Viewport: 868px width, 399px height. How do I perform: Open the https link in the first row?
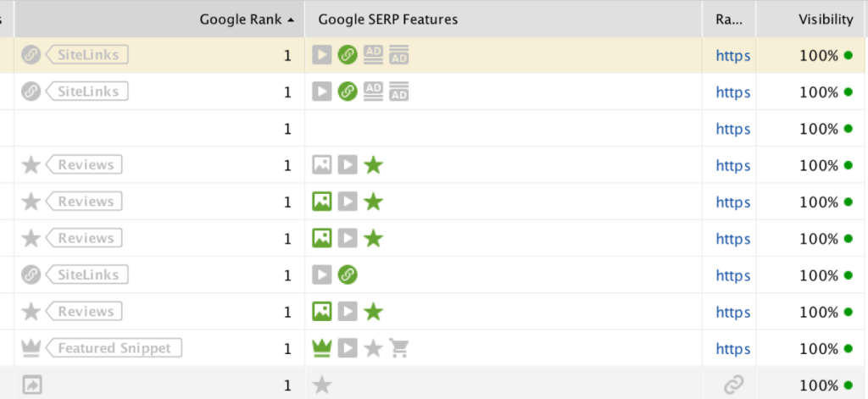(733, 55)
